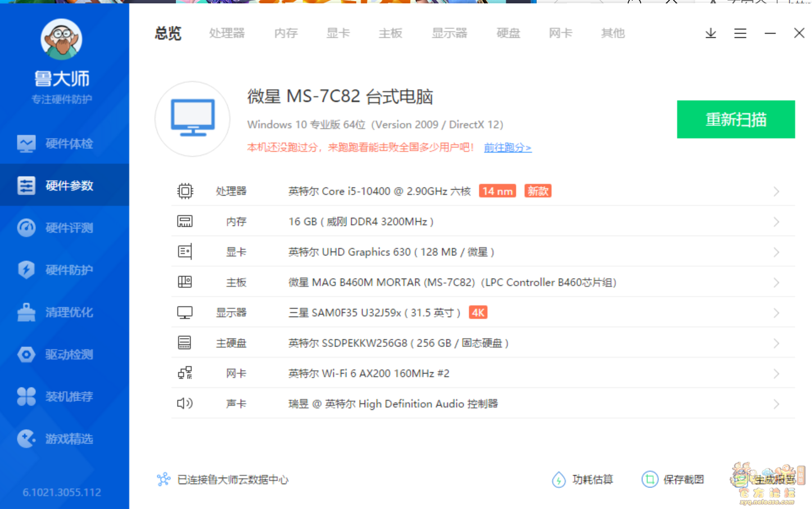Expand the 显示器 row chevron
This screenshot has height=509, width=812.
pos(776,313)
